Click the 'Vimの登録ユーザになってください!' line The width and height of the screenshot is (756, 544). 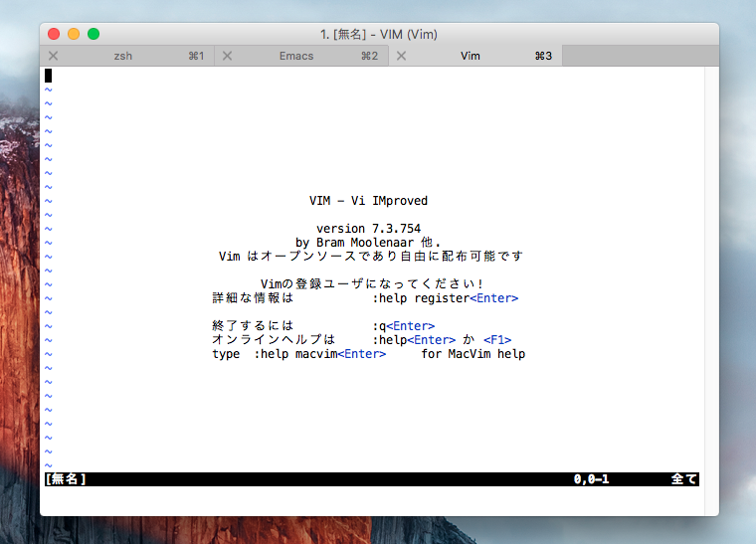pyautogui.click(x=372, y=283)
